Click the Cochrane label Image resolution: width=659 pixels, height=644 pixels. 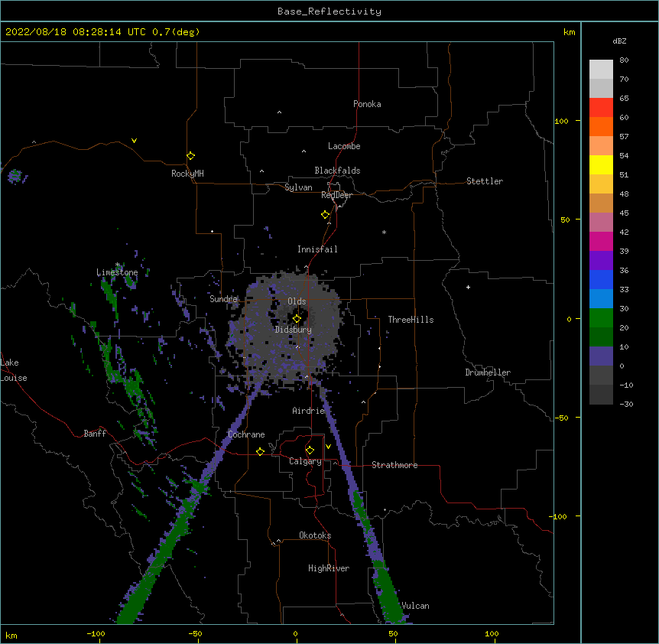[x=246, y=434]
